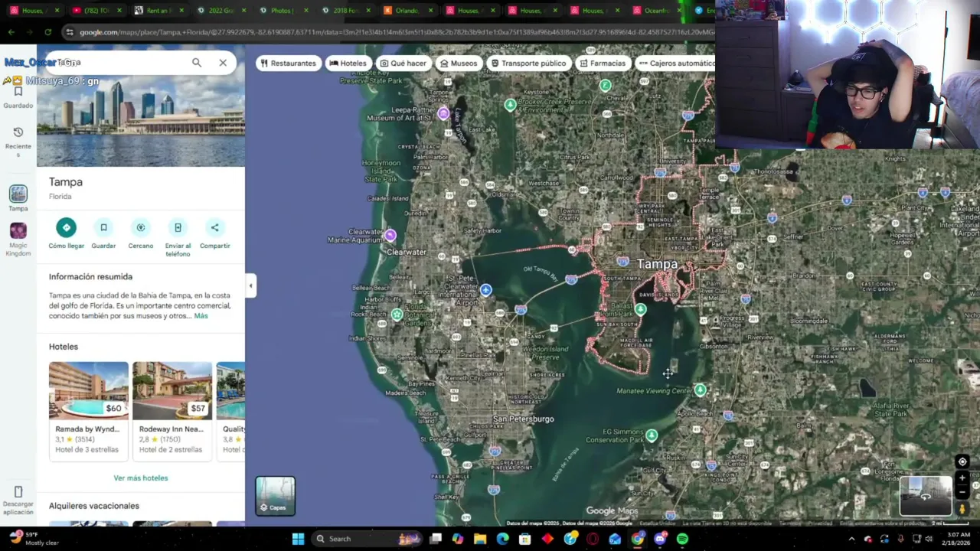Click the E.G. Simmons Conservation Park marker

click(652, 435)
